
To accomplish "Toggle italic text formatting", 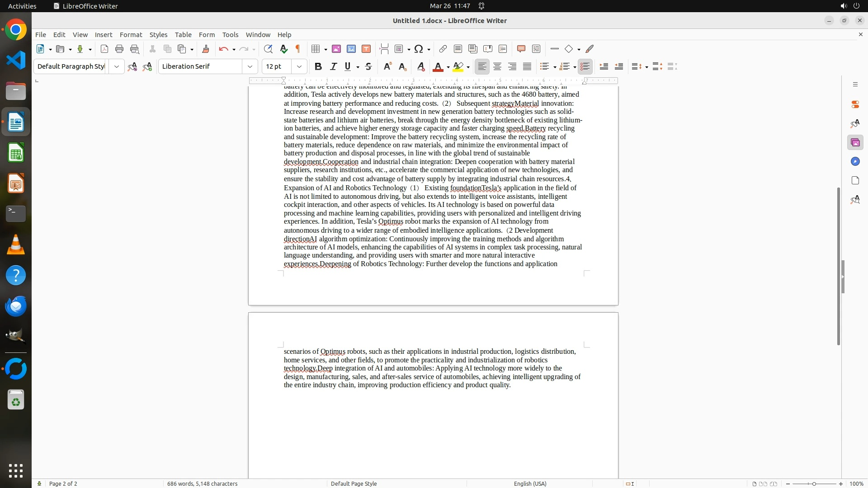I will pos(333,67).
